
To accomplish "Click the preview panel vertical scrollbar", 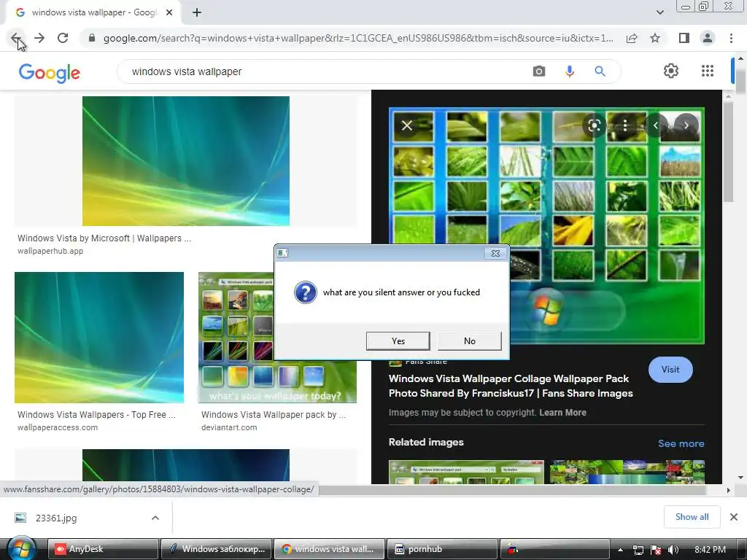I will point(729,152).
